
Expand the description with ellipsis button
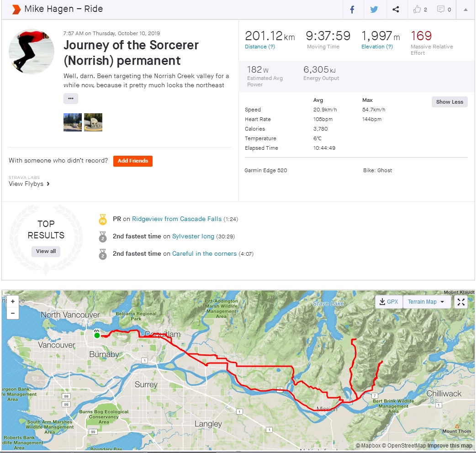click(70, 98)
